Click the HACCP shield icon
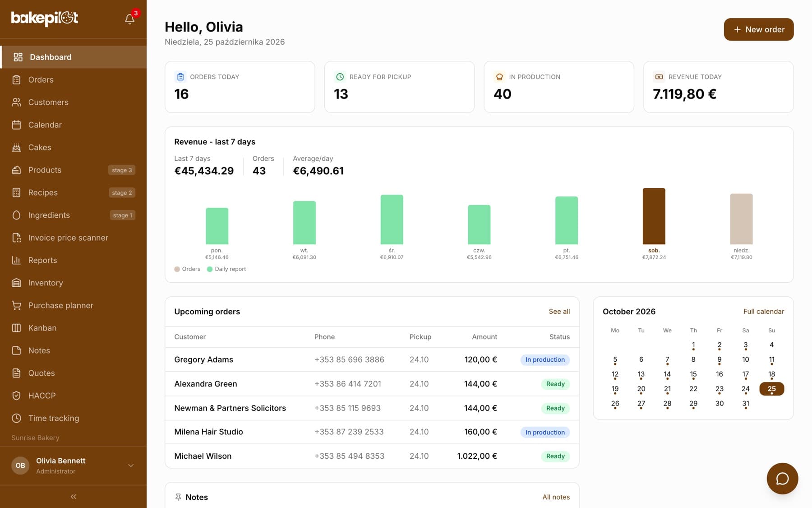812x508 pixels. (16, 396)
